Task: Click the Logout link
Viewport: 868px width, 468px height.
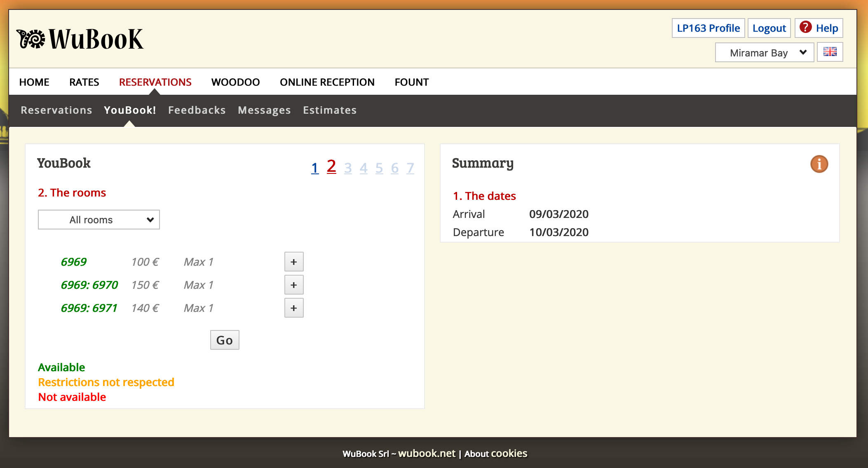Action: tap(769, 28)
